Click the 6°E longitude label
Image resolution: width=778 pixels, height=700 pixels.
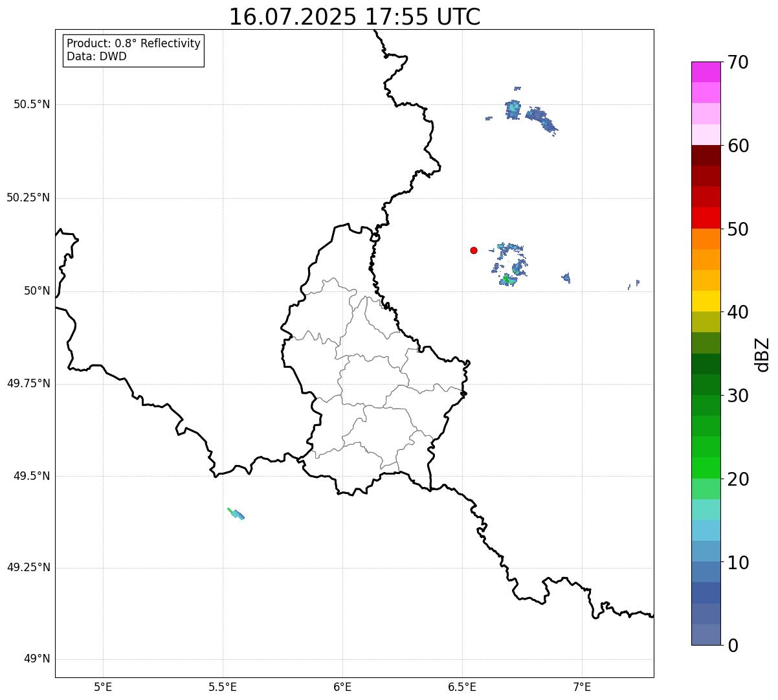[x=342, y=686]
